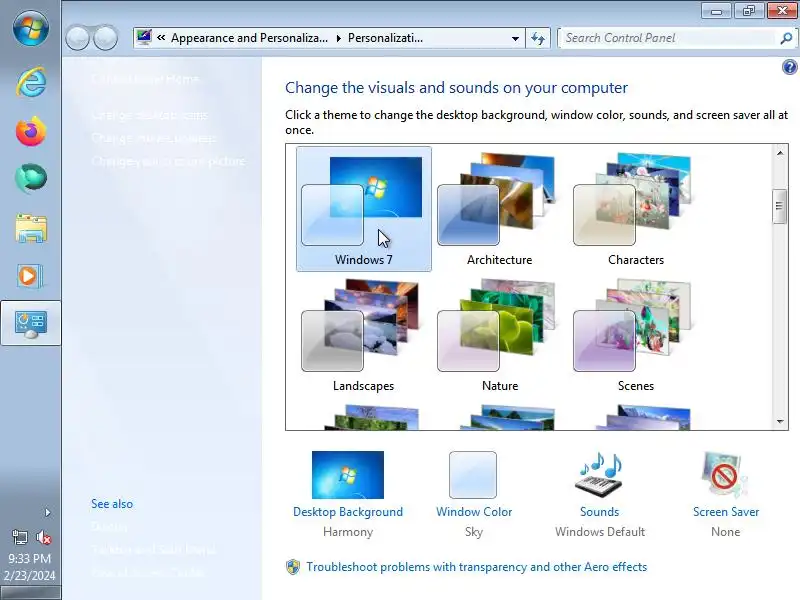Image resolution: width=800 pixels, height=600 pixels.
Task: Minimize the Personalization window
Action: (x=716, y=11)
